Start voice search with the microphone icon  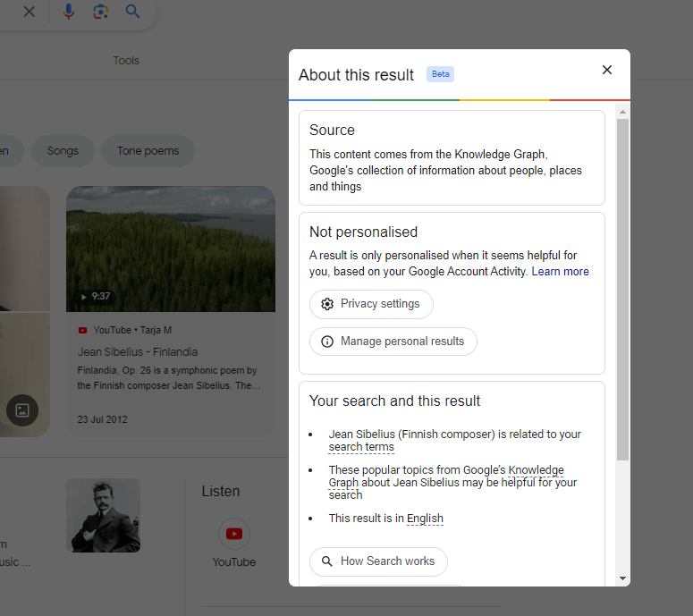click(69, 12)
